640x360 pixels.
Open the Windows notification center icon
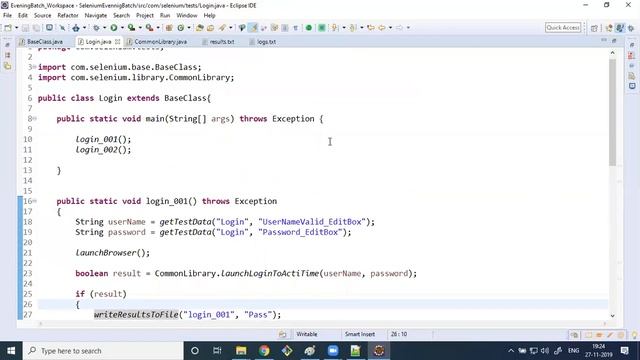coord(624,351)
